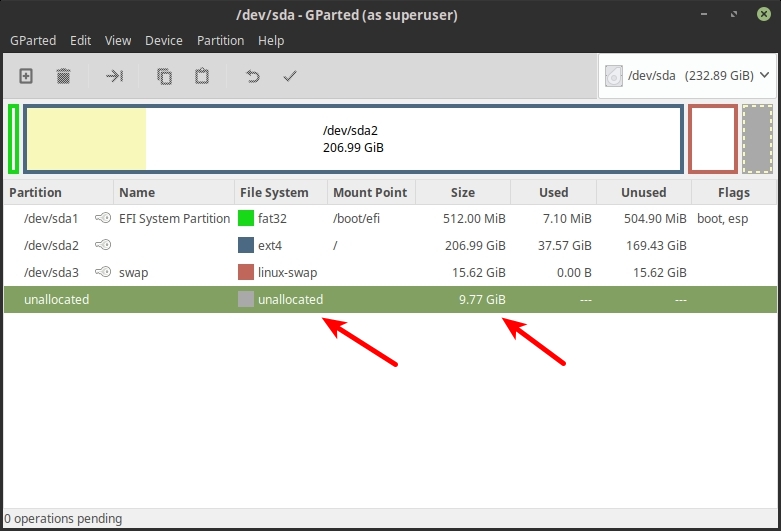Screen dimensions: 781x531
Task: Click the green fat32 color swatch
Action: click(246, 218)
